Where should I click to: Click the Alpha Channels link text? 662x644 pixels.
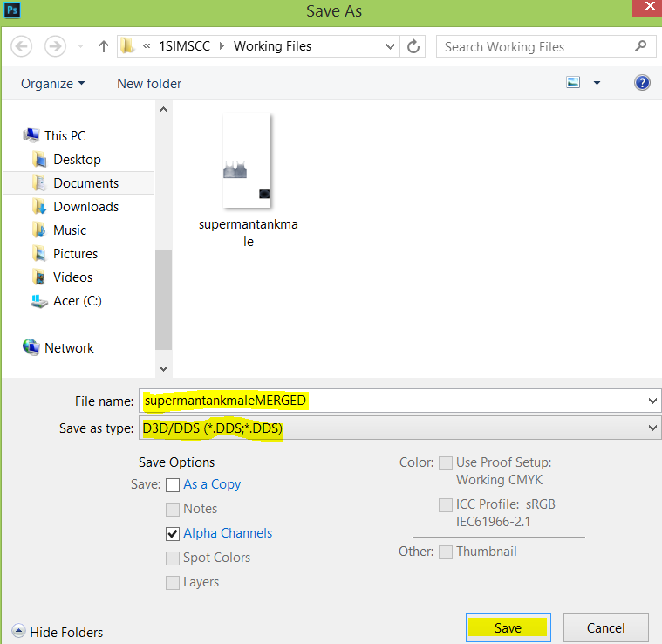[x=228, y=533]
